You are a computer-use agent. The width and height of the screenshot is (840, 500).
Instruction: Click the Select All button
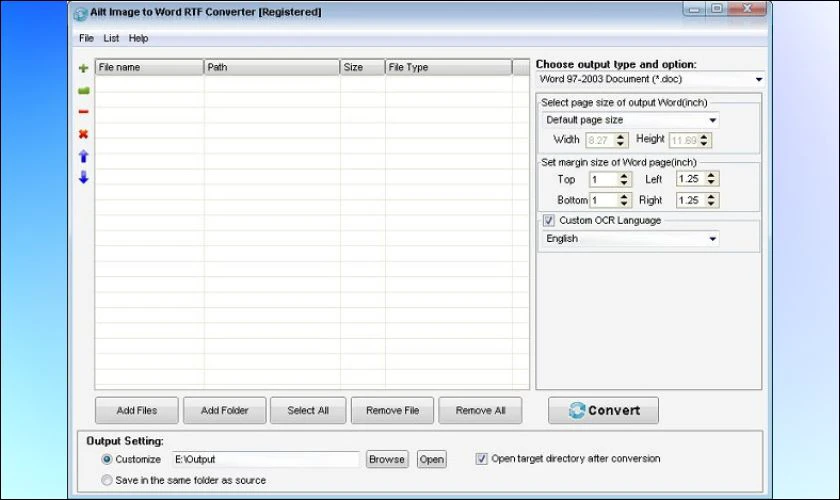pyautogui.click(x=308, y=411)
